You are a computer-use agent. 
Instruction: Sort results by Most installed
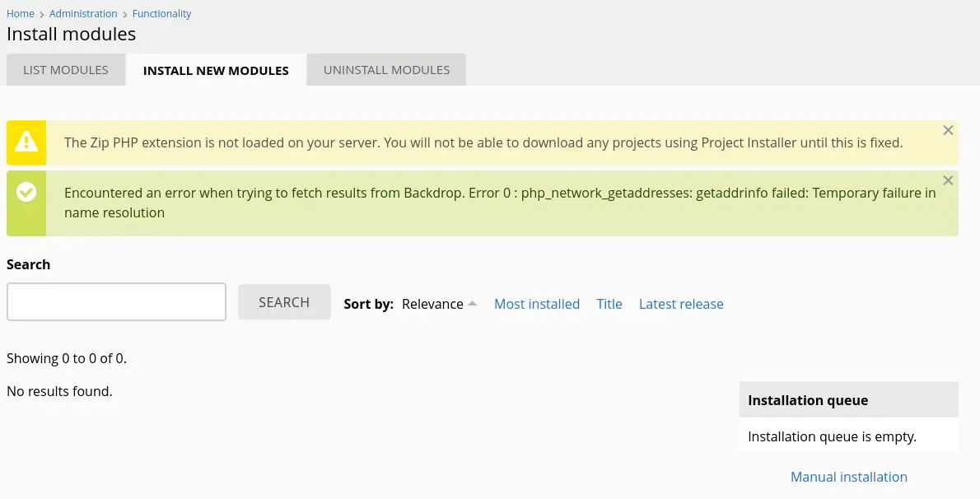coord(537,304)
